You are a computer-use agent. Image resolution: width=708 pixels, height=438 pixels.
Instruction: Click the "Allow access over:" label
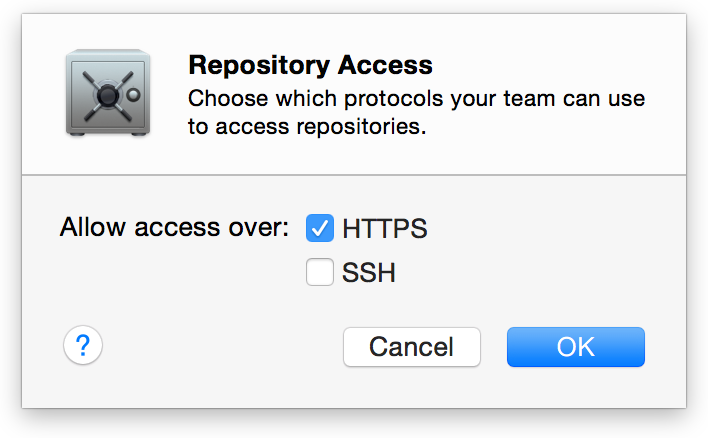[x=174, y=227]
